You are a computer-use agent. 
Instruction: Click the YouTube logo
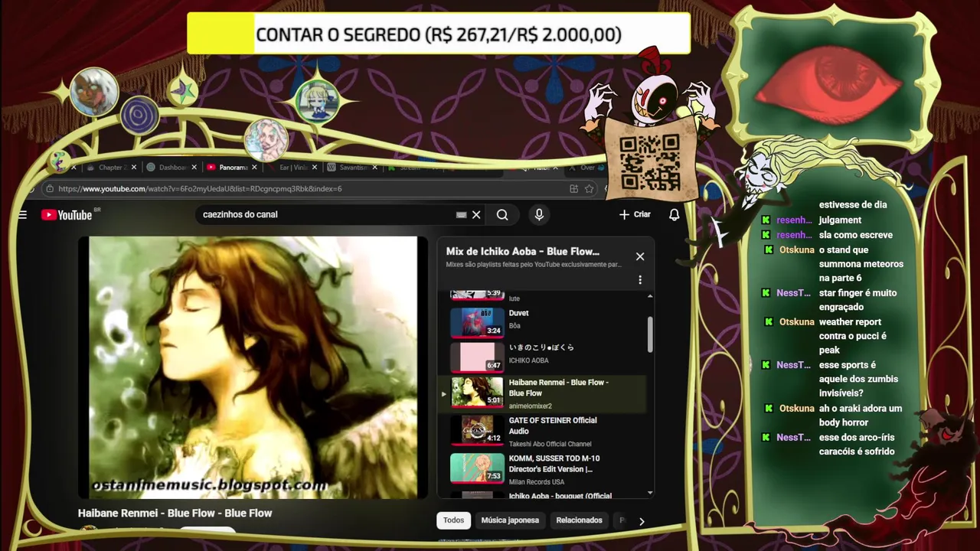coord(67,215)
